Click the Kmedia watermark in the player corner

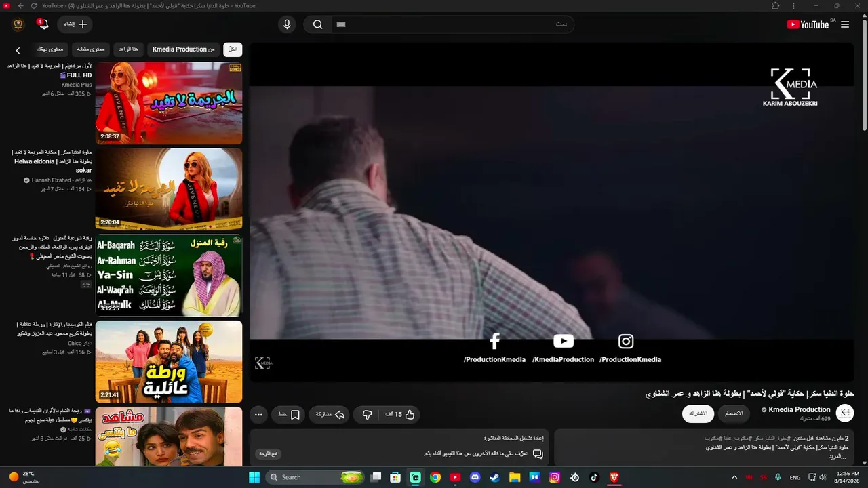coord(263,363)
